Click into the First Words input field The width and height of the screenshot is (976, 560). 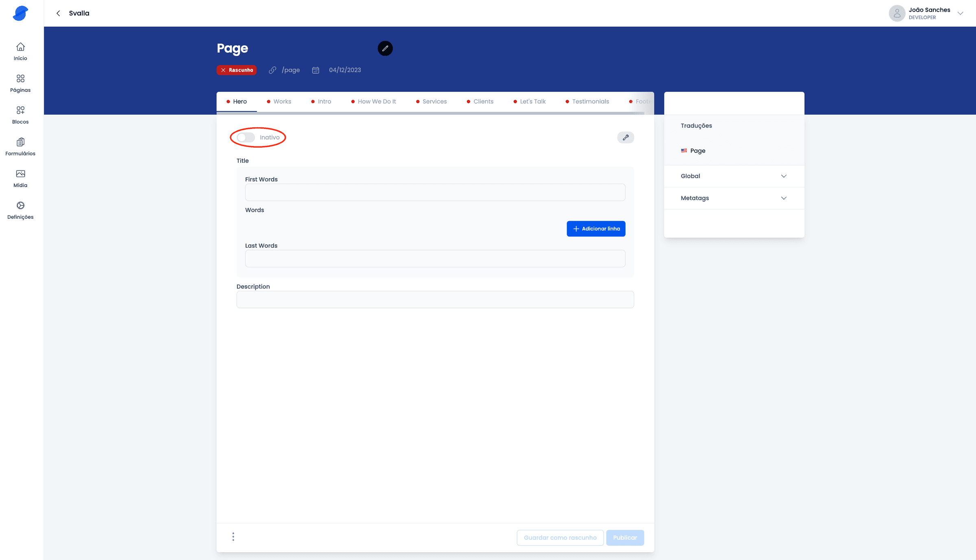[x=435, y=192]
